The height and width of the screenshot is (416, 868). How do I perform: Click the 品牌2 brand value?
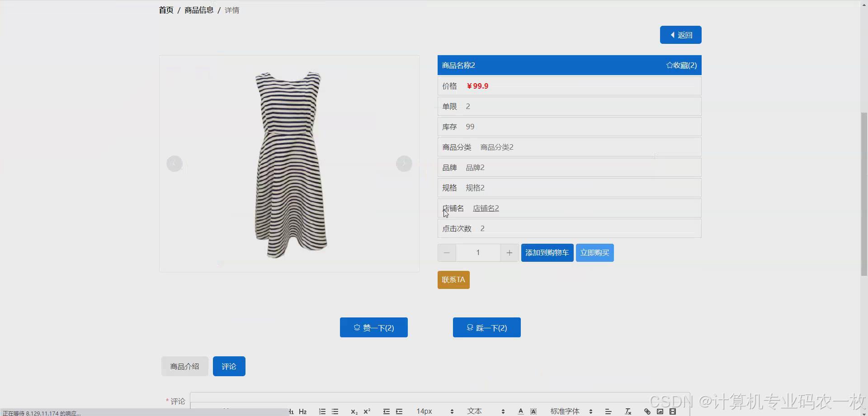pos(475,167)
